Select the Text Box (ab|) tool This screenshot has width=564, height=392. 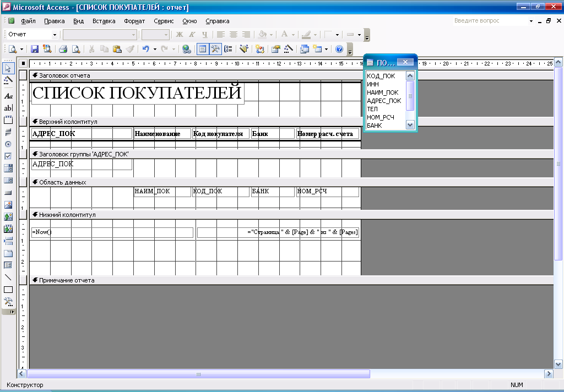point(8,108)
